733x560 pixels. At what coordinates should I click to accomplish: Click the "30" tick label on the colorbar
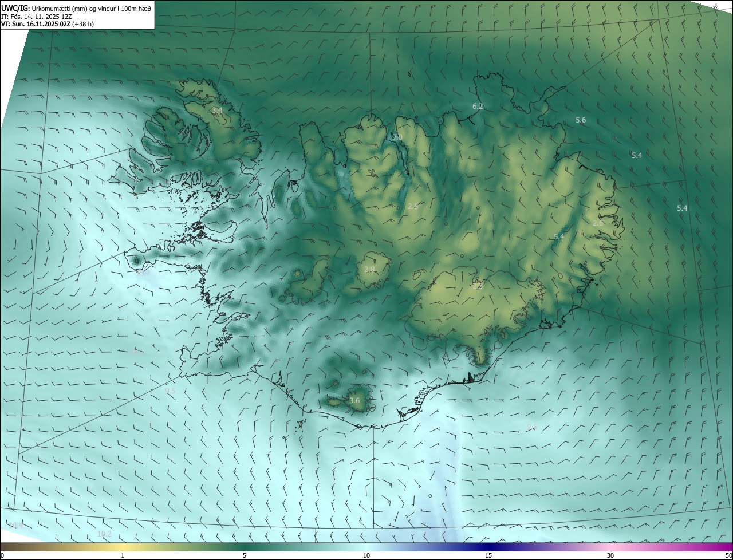(x=610, y=555)
